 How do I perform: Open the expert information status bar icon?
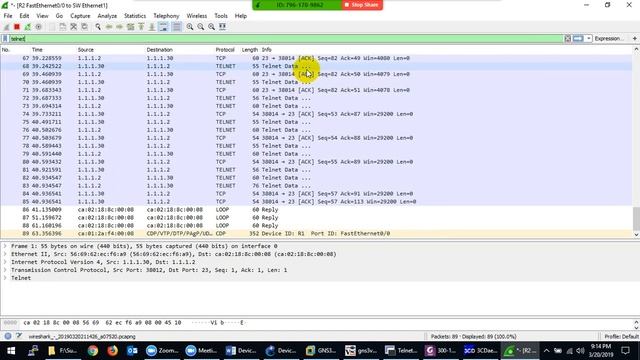8,336
